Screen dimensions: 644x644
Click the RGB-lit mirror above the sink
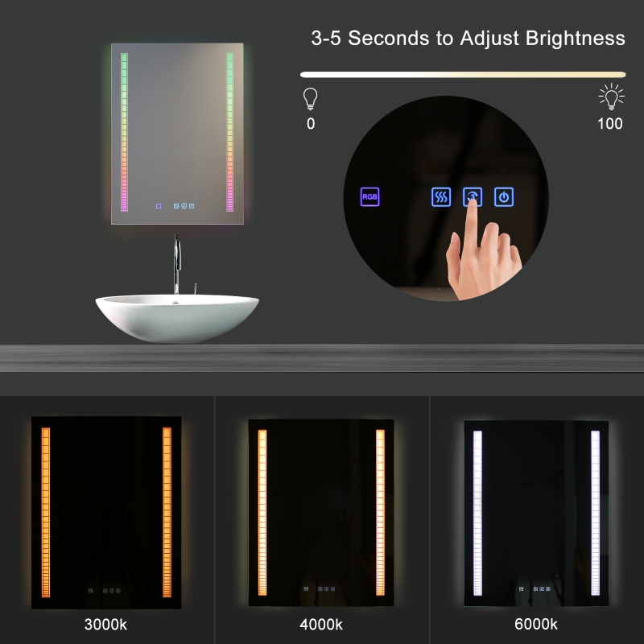pyautogui.click(x=177, y=134)
